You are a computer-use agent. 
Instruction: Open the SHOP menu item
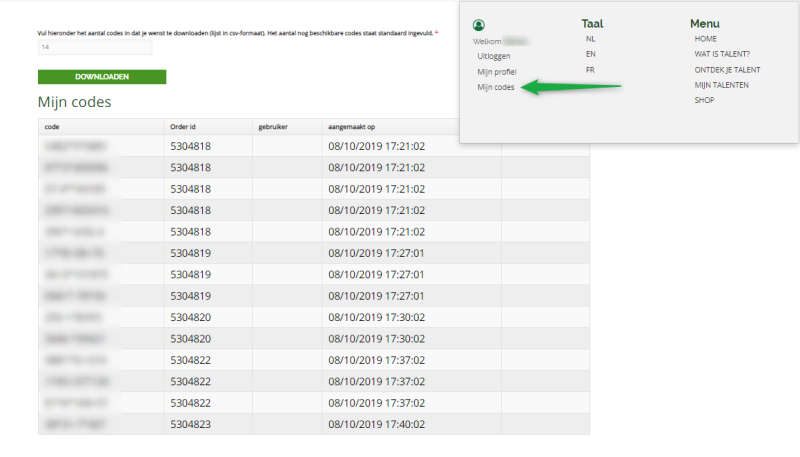tap(704, 100)
